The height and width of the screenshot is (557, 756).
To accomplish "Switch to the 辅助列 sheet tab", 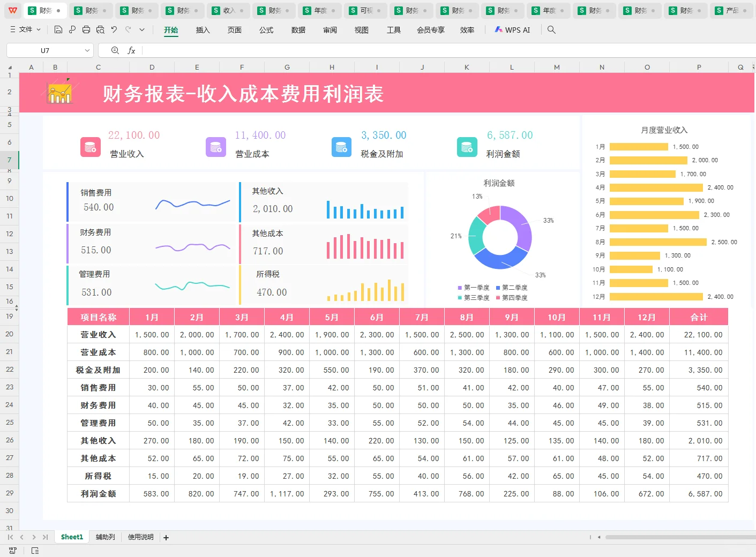I will pos(106,537).
